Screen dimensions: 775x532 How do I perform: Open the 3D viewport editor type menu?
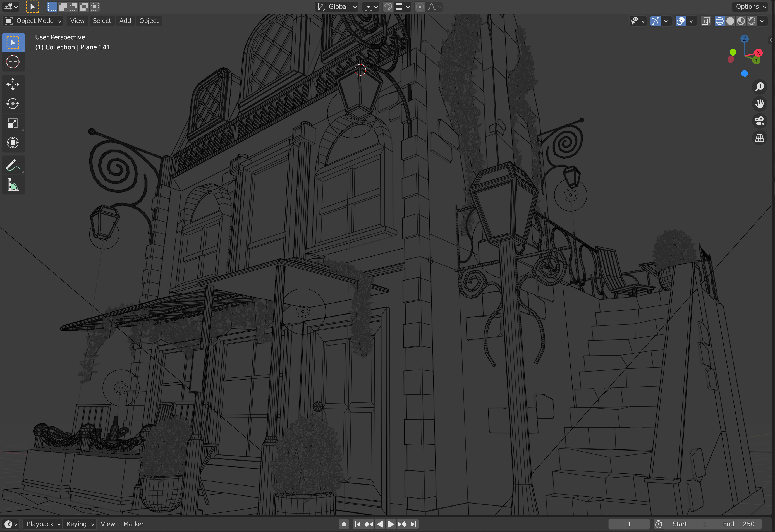coord(11,7)
